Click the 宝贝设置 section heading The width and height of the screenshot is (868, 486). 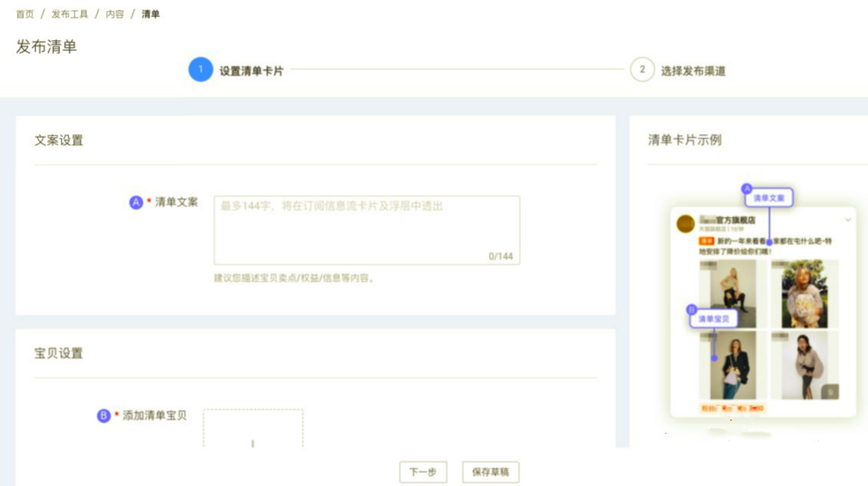pos(58,353)
